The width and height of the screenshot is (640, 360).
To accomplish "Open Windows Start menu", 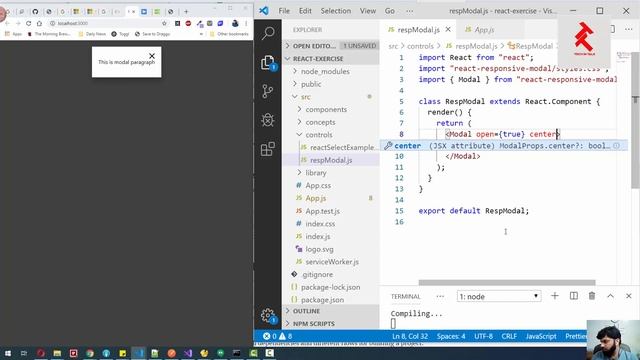I will pyautogui.click(x=8, y=353).
